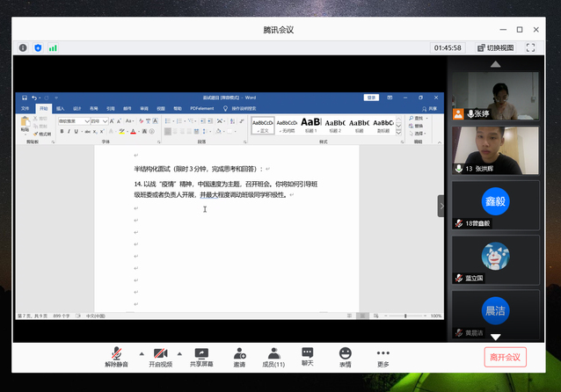The image size is (561, 392).
Task: Open the members list (成员)
Action: pyautogui.click(x=273, y=353)
